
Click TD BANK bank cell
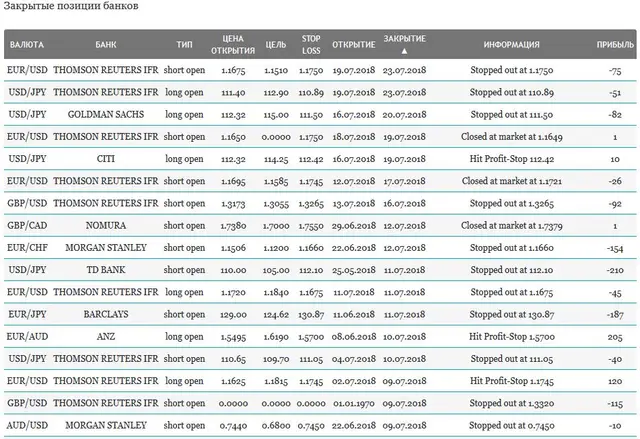pos(106,270)
